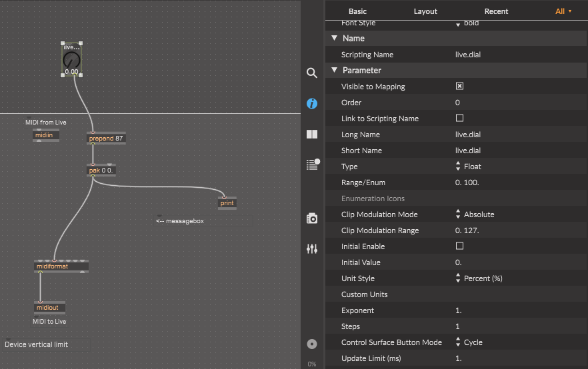Click the circular CPU indicator icon
Viewport: 588px width, 369px height.
[311, 344]
